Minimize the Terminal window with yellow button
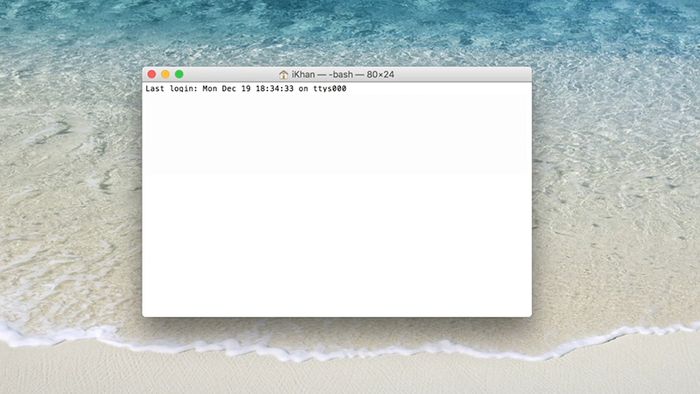 [x=166, y=74]
